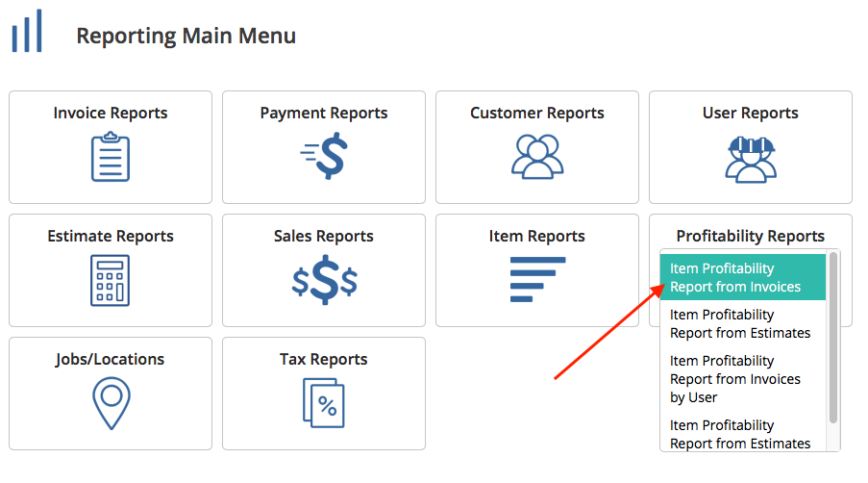
Task: Click the percent document Tax Reports icon
Action: (323, 402)
